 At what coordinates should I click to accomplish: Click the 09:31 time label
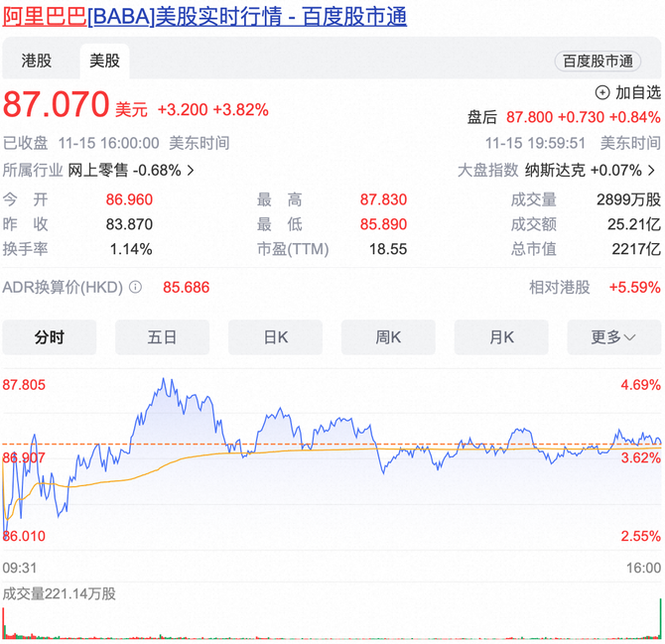tap(20, 568)
